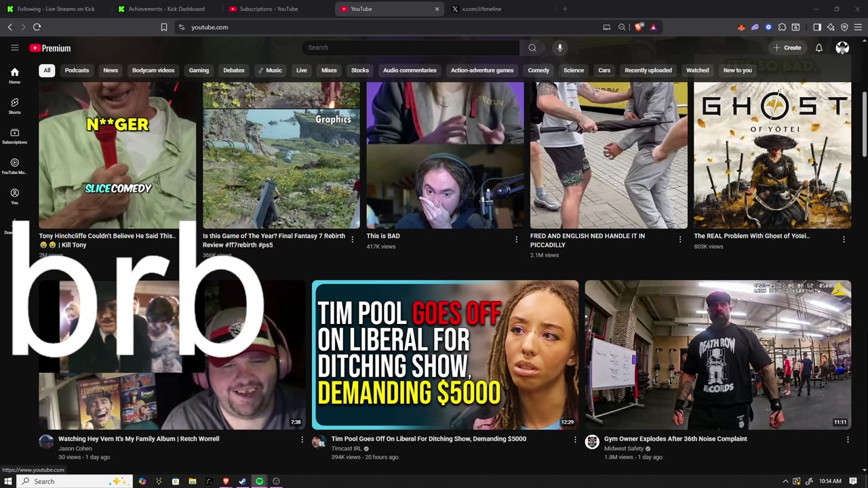Filter by Debates chip
Screen dimensions: 868x488
(x=234, y=70)
